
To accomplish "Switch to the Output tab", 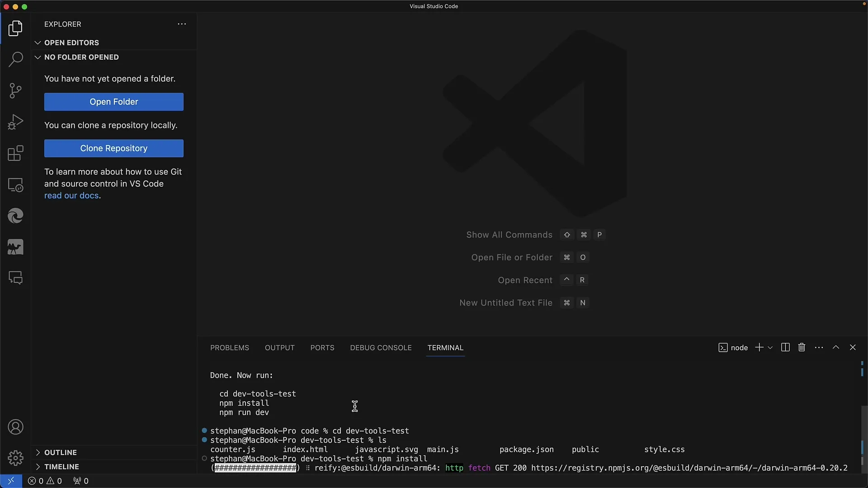I will (x=279, y=347).
